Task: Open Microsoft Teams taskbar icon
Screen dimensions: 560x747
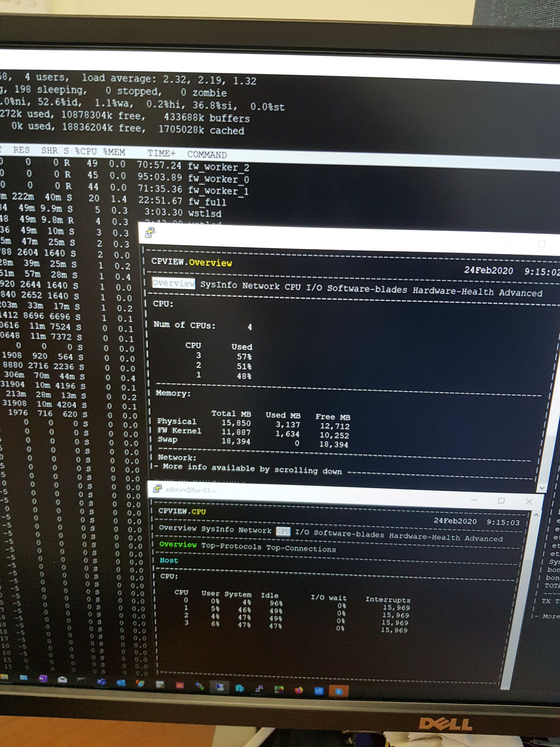Action: point(102,682)
